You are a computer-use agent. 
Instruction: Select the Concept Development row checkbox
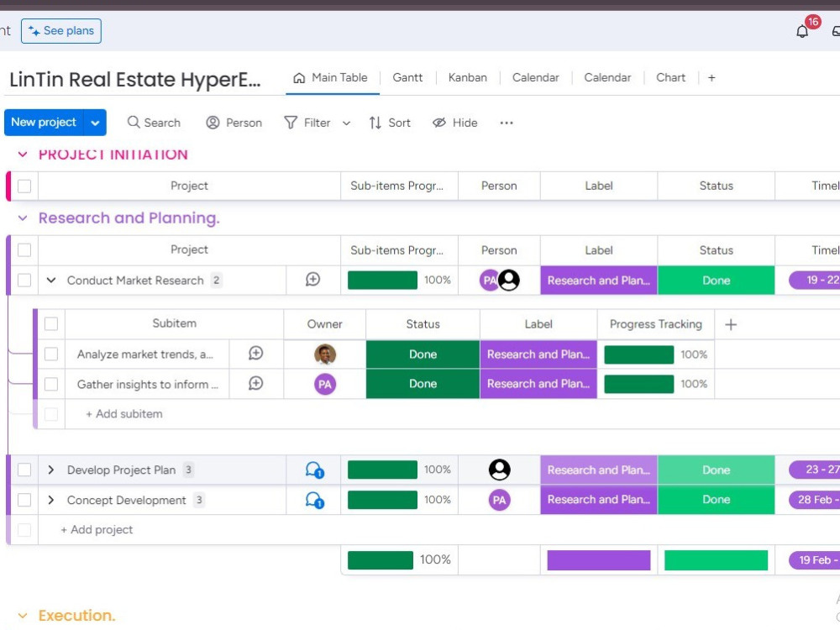[24, 500]
